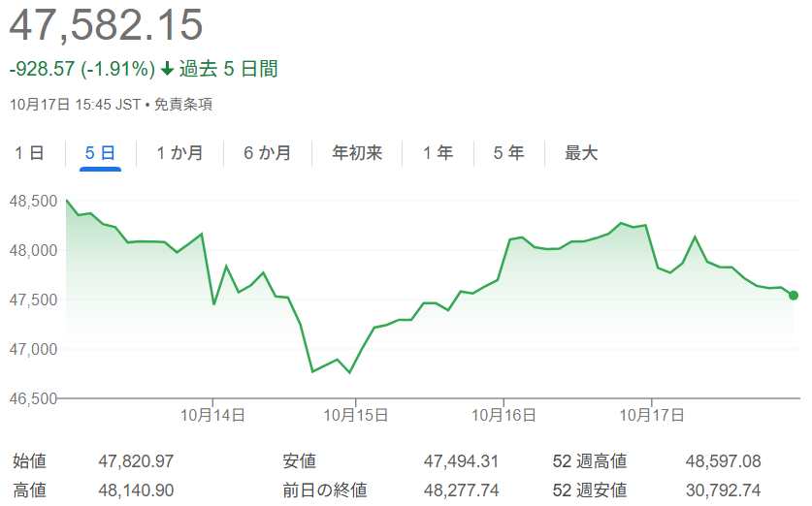Image resolution: width=812 pixels, height=506 pixels.
Task: Click the 52 週高値 value 48,597.08
Action: coord(723,462)
